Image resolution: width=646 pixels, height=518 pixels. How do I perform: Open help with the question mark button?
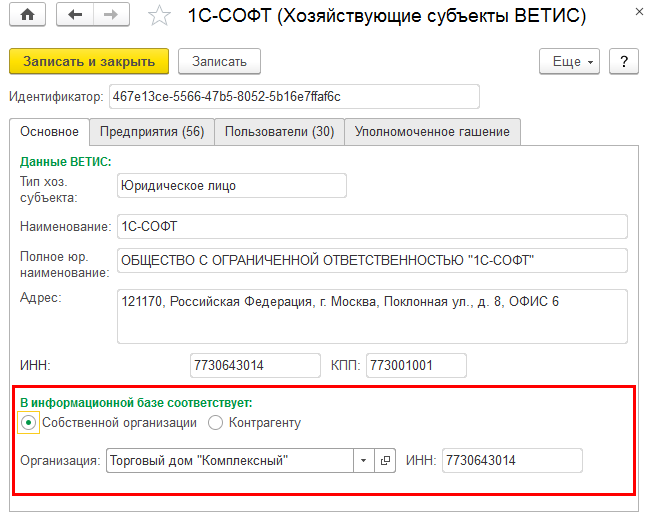tap(624, 61)
